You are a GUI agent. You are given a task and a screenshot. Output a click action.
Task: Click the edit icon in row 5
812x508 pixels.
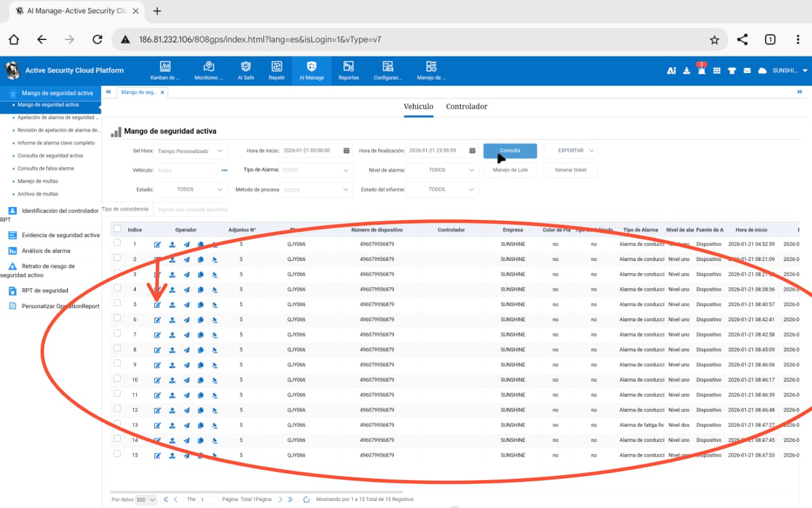[x=157, y=305]
